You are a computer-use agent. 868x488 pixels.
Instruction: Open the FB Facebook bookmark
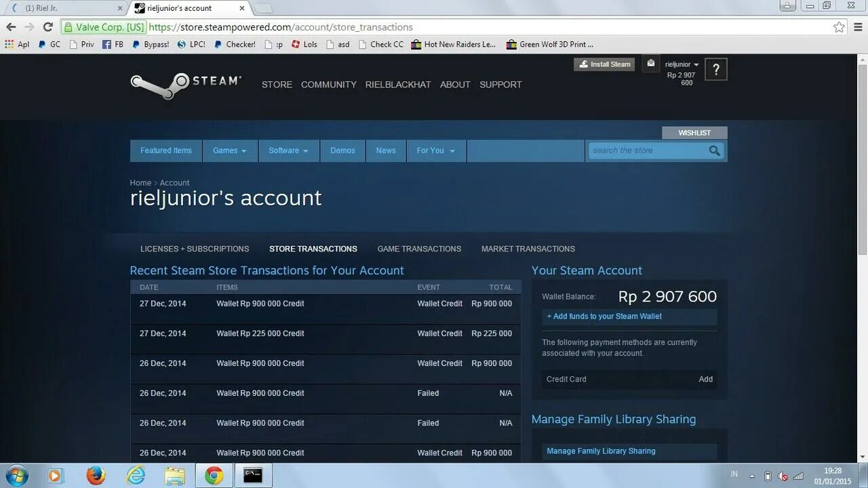113,44
